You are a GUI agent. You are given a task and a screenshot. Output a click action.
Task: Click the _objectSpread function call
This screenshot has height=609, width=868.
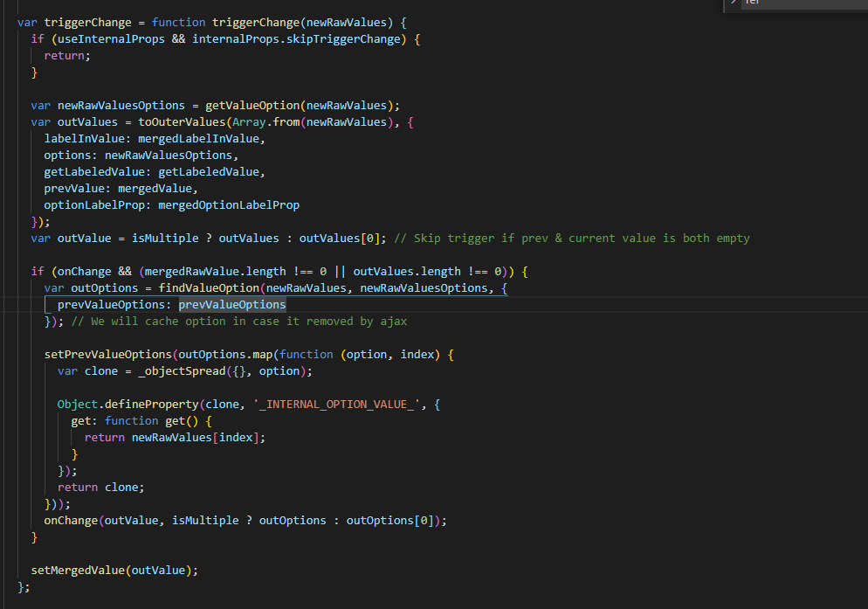coord(183,372)
